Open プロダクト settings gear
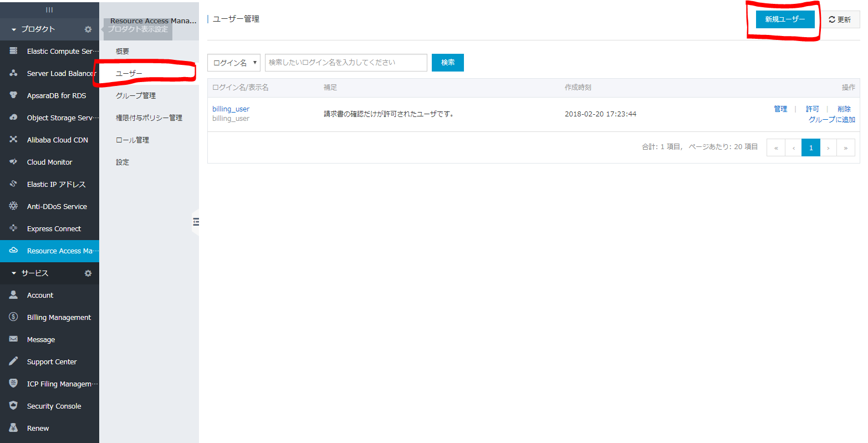This screenshot has width=868, height=443. [88, 29]
